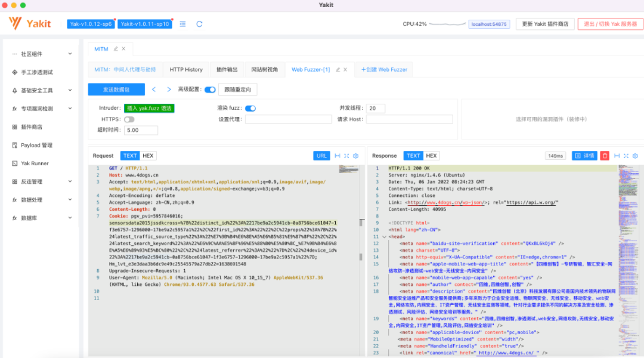The height and width of the screenshot is (358, 644).
Task: Go to previous request with left arrow
Action: [x=154, y=89]
